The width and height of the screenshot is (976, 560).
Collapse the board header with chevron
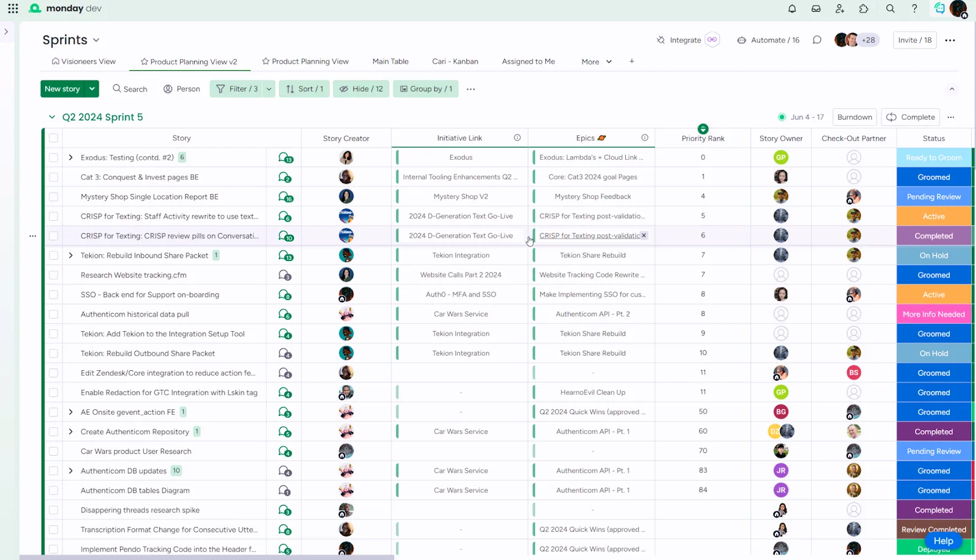click(952, 89)
